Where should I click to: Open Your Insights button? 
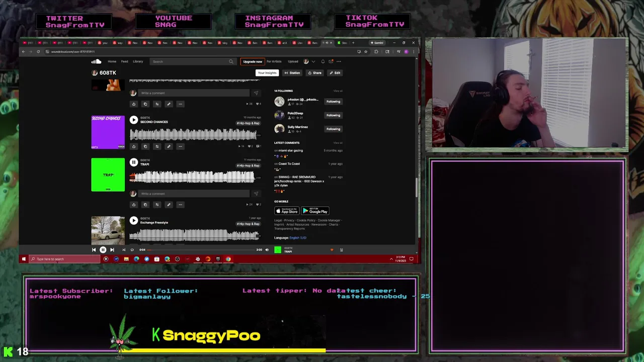(267, 73)
